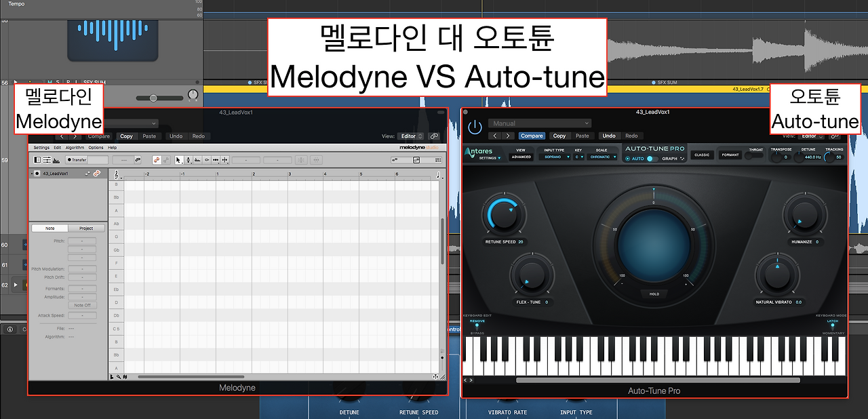Click the Detune knob showing 440.0 Hz
Screen dimensions: 868x419
pos(800,157)
